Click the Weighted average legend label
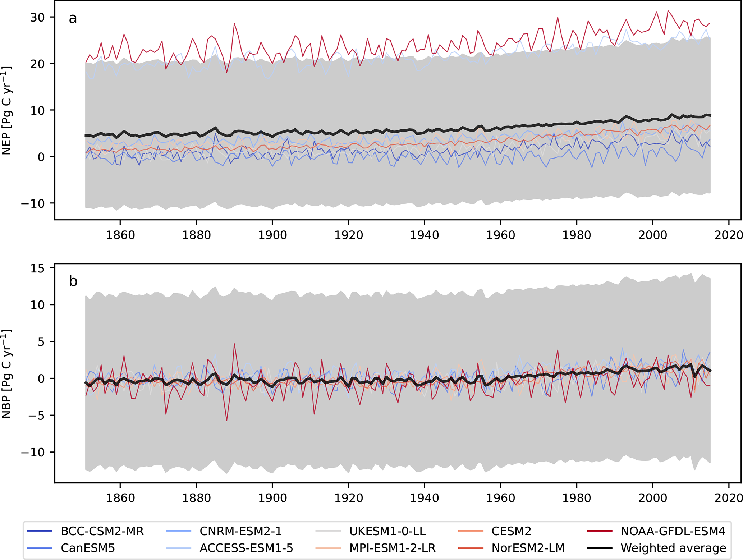 pyautogui.click(x=673, y=548)
